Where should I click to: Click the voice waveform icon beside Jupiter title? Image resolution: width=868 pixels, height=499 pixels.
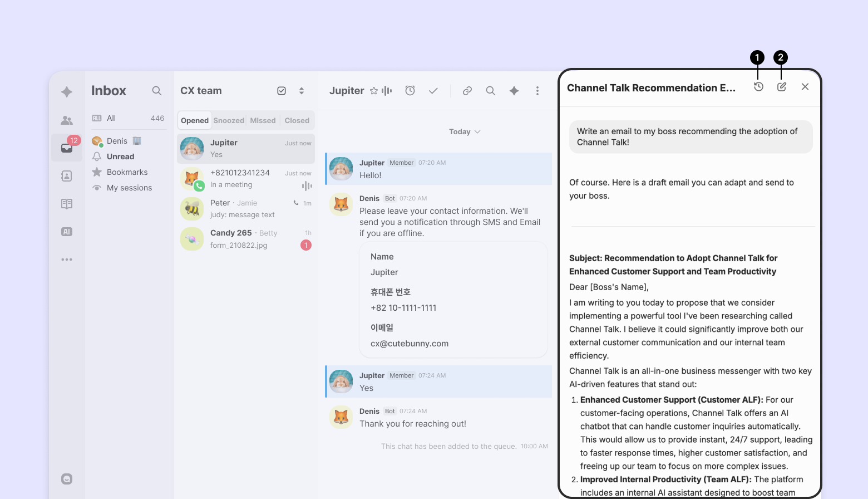coord(387,91)
